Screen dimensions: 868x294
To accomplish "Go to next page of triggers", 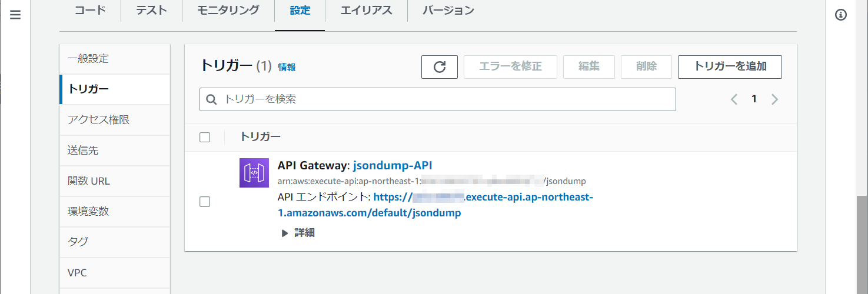I will [x=774, y=99].
